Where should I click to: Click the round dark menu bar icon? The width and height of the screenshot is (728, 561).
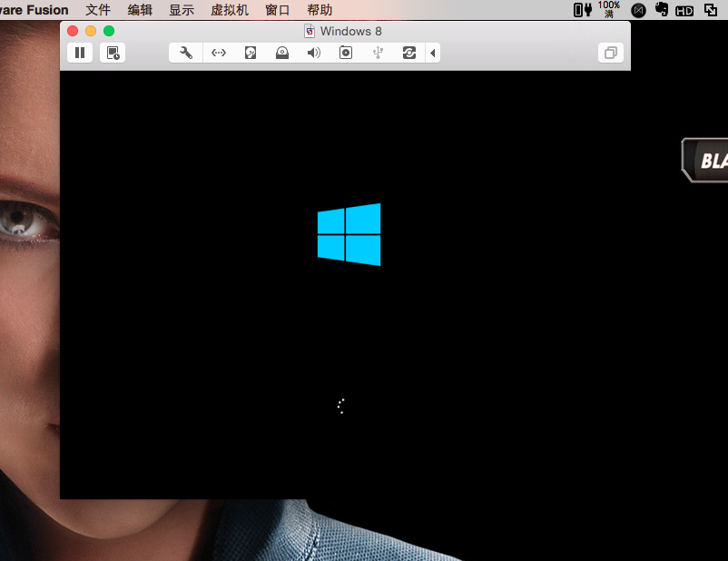pyautogui.click(x=638, y=10)
